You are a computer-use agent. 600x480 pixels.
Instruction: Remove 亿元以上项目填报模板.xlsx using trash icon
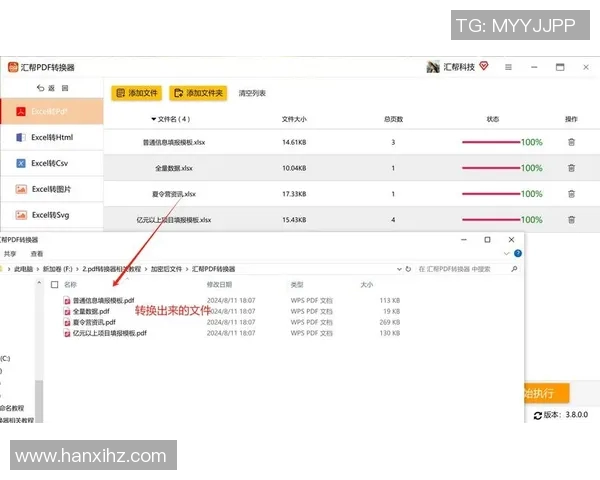tap(571, 220)
